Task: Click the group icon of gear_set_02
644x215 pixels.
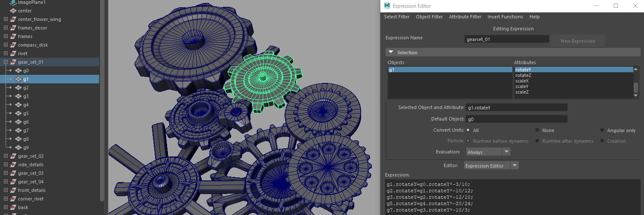Action: [13, 156]
